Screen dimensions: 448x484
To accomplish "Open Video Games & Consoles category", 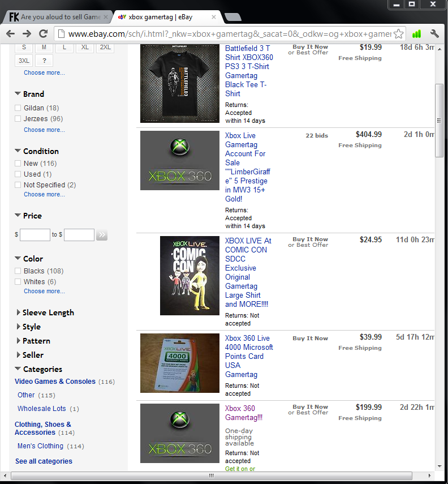I will [x=55, y=382].
